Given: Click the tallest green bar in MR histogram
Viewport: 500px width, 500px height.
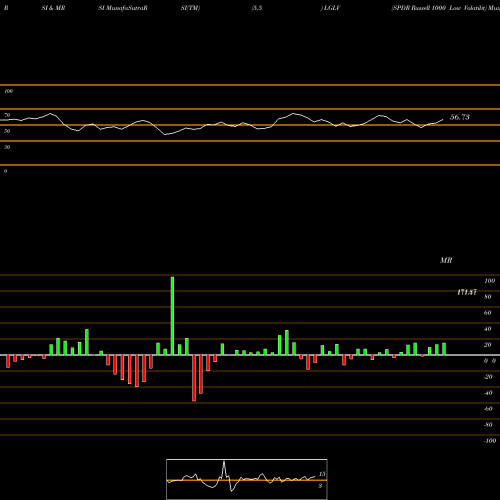Looking at the screenshot, I should 172,316.
